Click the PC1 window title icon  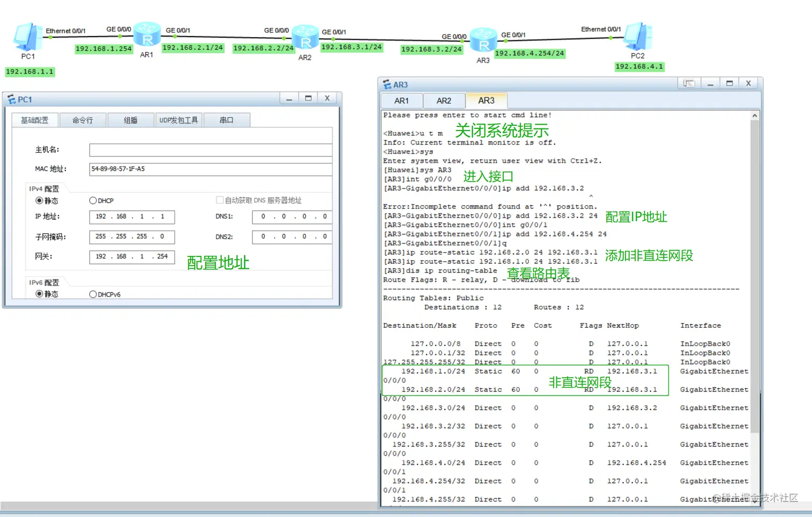(11, 99)
